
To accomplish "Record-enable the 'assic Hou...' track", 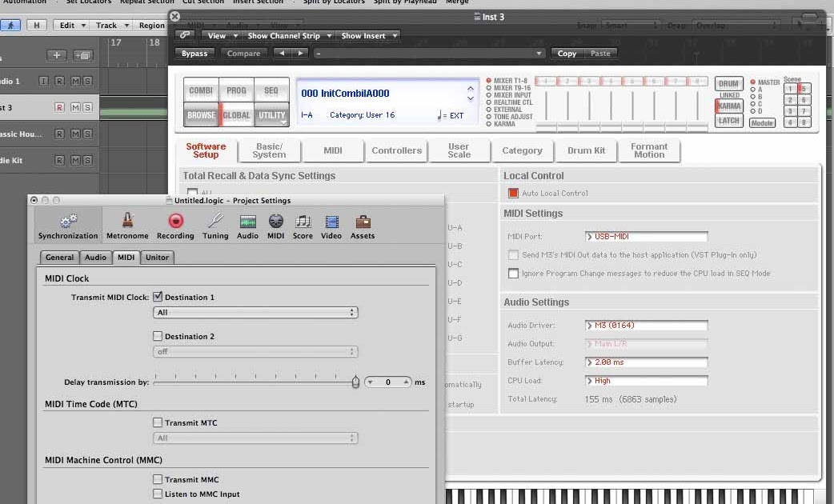I will coord(59,134).
